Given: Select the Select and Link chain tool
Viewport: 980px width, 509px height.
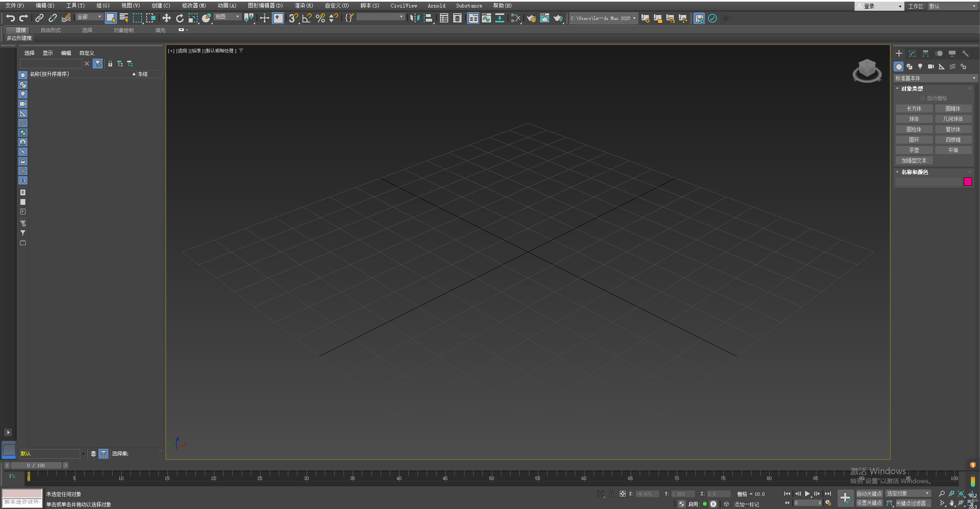Looking at the screenshot, I should click(39, 18).
